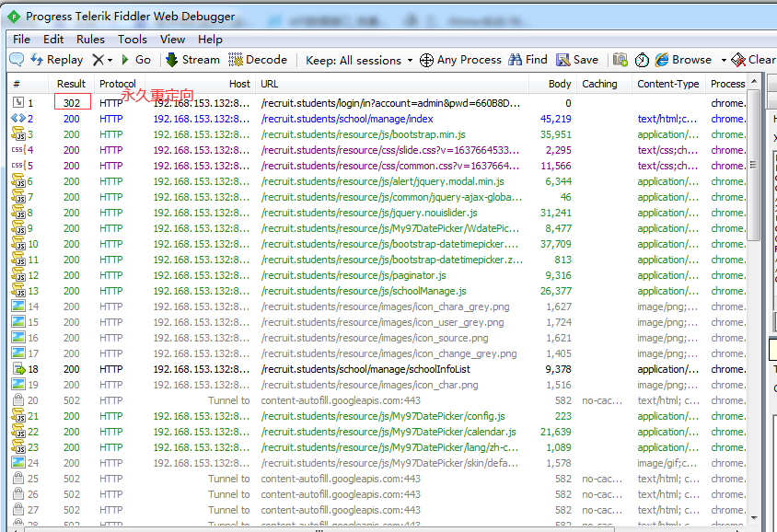This screenshot has width=777, height=532.
Task: Open the Rules menu
Action: point(91,40)
